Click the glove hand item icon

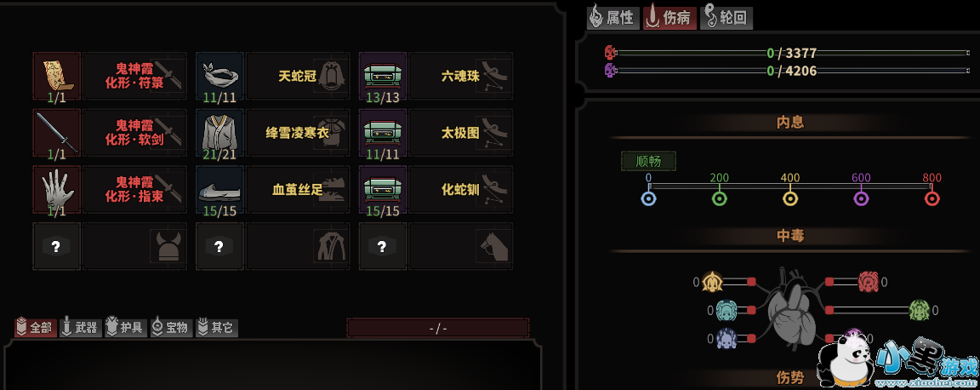(56, 190)
